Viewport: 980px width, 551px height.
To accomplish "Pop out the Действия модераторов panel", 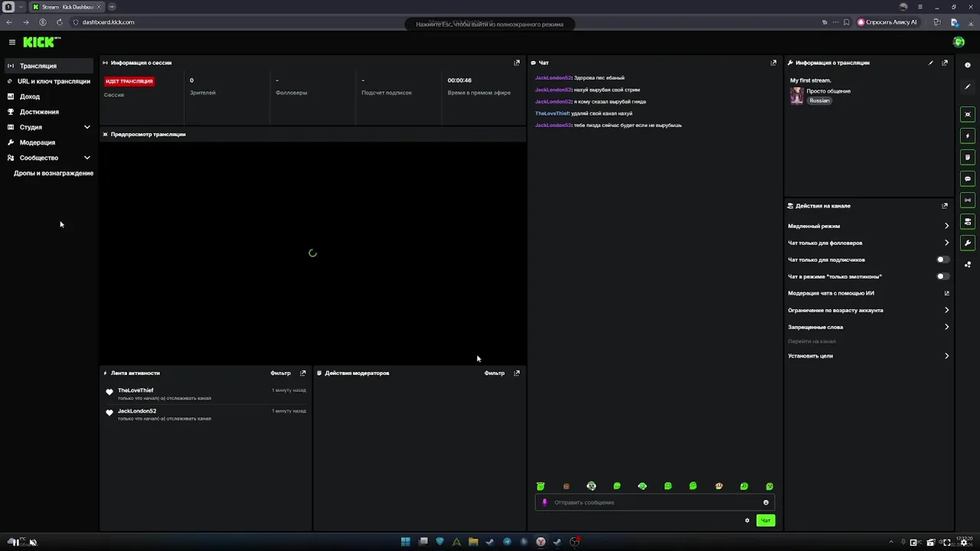I will 517,373.
